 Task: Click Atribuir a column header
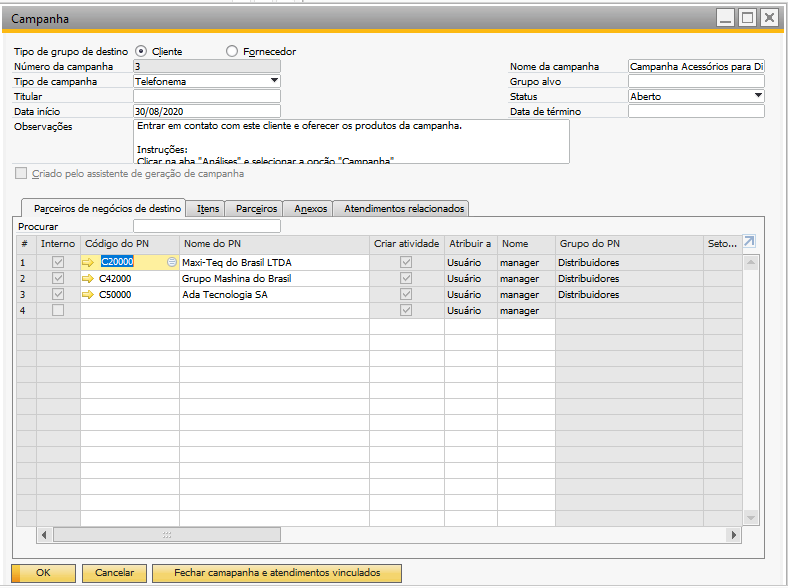click(471, 244)
